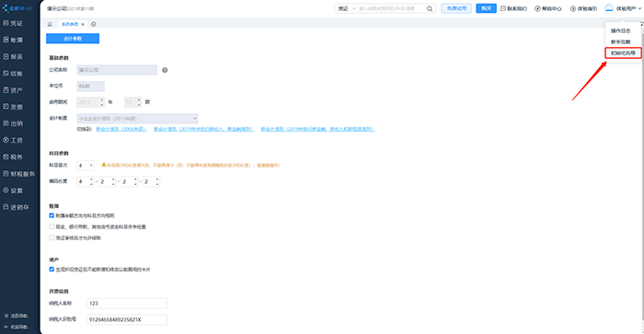Screen dimensions: 644x334
Task: Click the 纳税人名称 input field
Action: (x=127, y=304)
